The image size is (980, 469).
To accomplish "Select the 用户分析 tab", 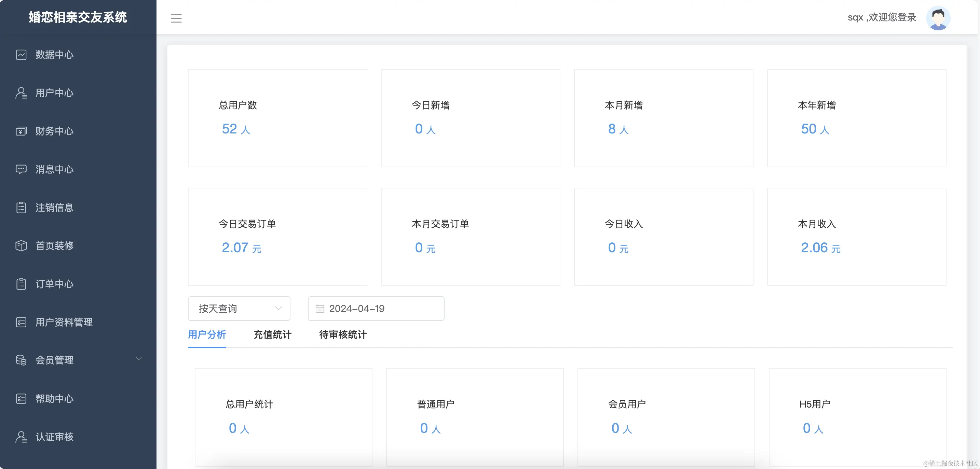I will (207, 335).
